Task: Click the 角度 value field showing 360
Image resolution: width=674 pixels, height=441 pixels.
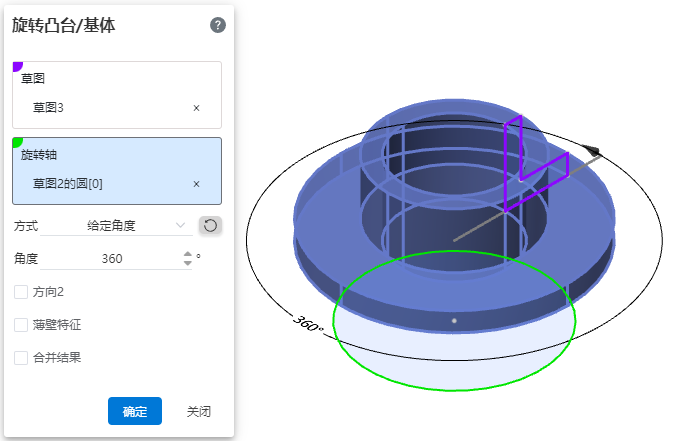Action: click(112, 259)
